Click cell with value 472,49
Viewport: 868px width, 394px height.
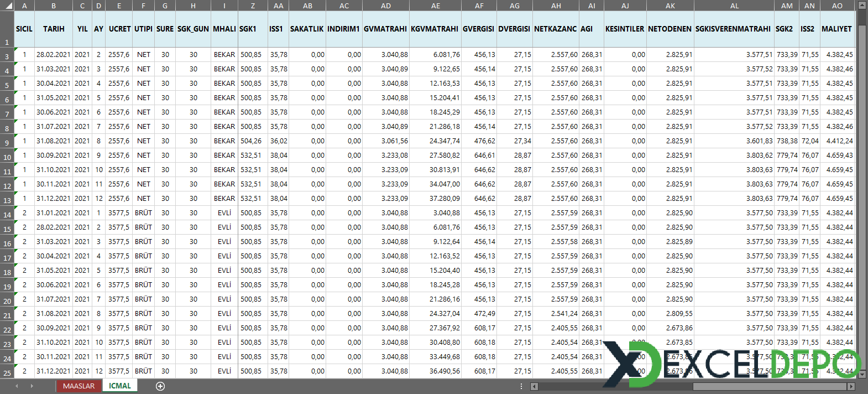[x=479, y=314]
